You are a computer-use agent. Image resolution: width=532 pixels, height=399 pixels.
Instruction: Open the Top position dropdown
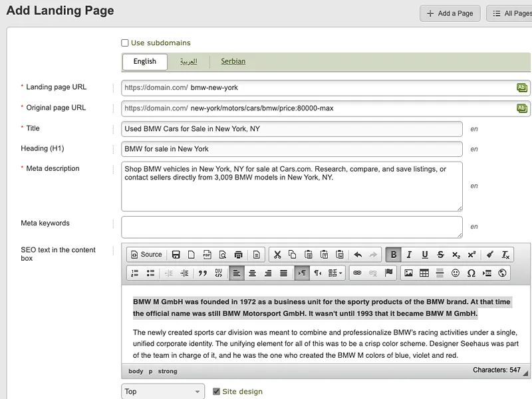163,392
